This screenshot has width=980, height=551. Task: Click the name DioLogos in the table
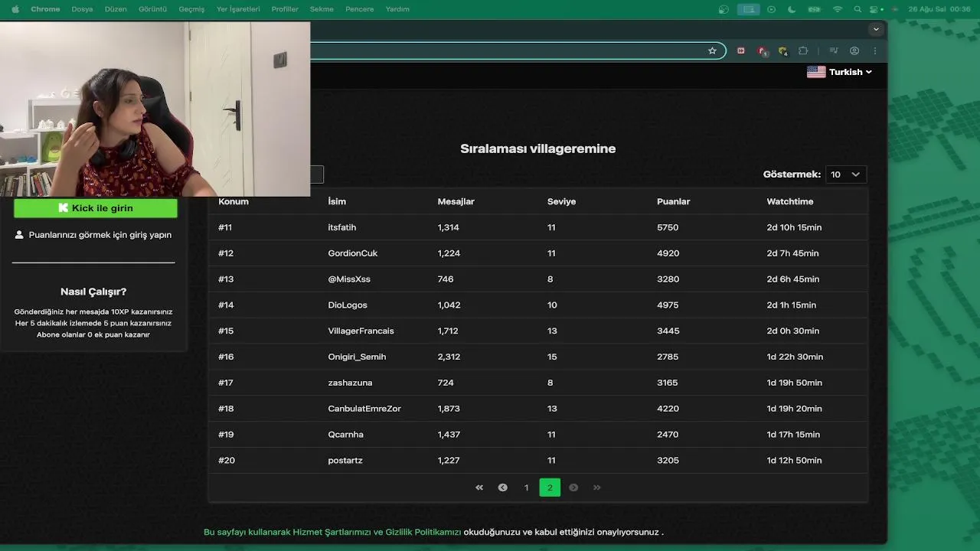(x=348, y=305)
